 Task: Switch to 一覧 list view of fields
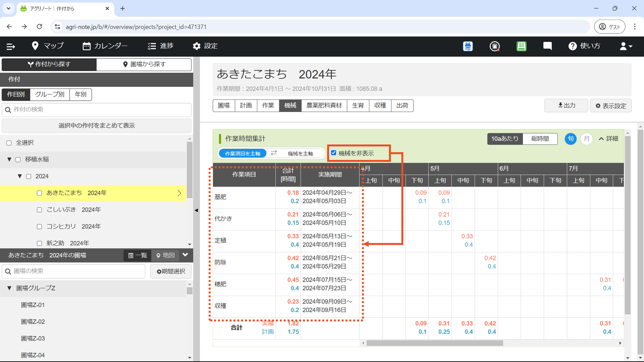pyautogui.click(x=137, y=255)
